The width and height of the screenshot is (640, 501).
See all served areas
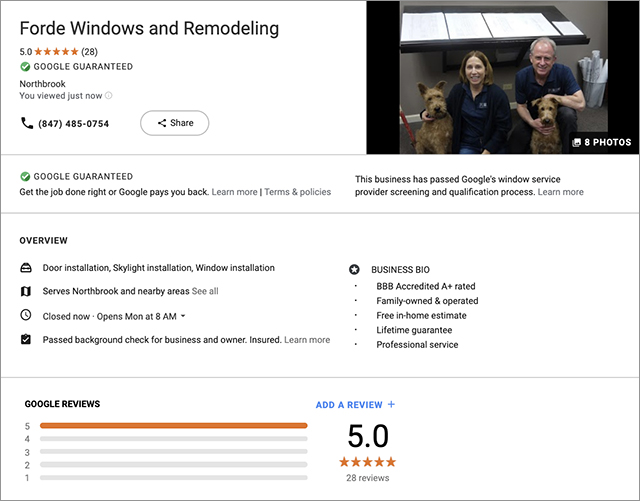[x=205, y=291]
